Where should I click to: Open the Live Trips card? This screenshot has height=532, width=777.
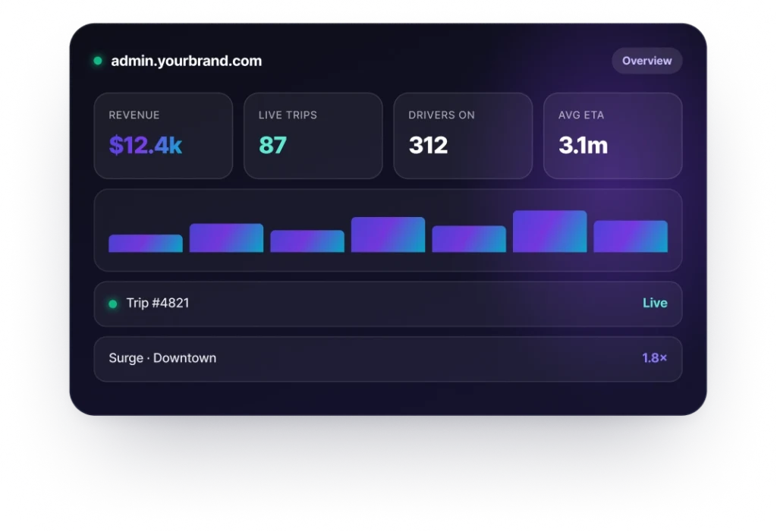click(x=313, y=135)
